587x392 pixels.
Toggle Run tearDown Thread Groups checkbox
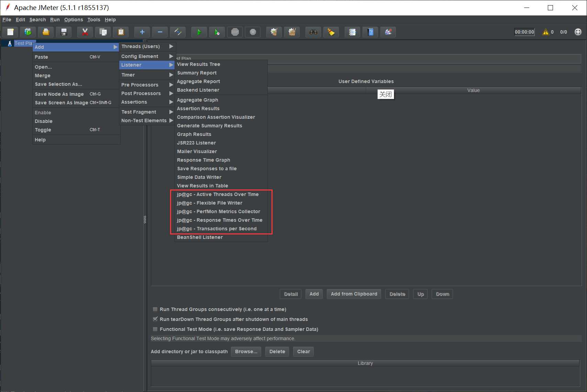tap(155, 319)
